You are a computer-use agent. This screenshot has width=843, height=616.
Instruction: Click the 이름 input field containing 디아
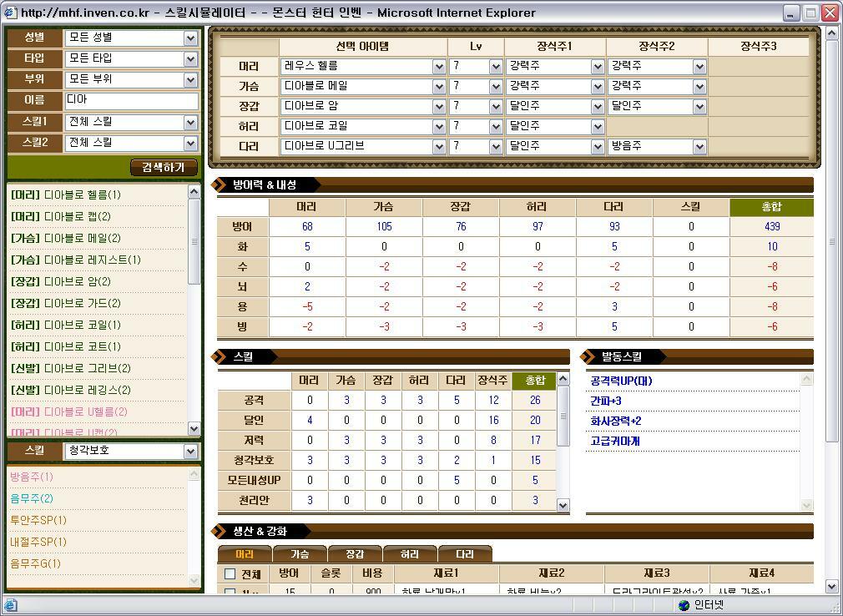[x=129, y=98]
